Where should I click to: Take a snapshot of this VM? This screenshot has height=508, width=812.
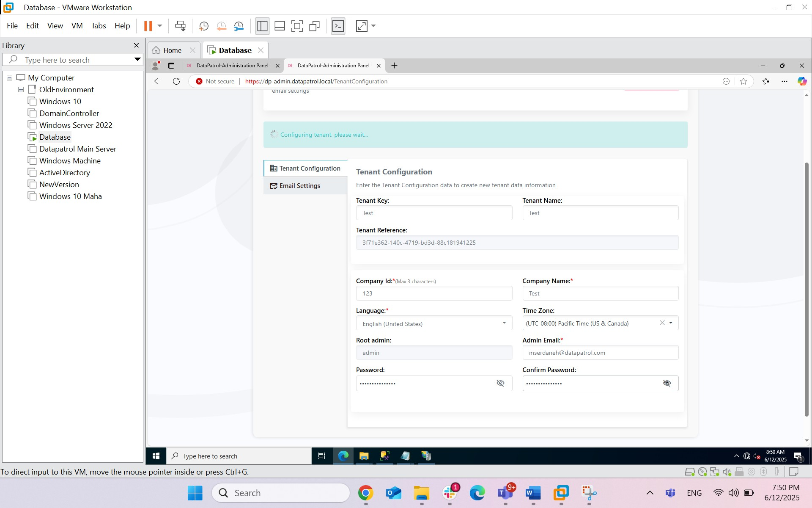tap(203, 26)
